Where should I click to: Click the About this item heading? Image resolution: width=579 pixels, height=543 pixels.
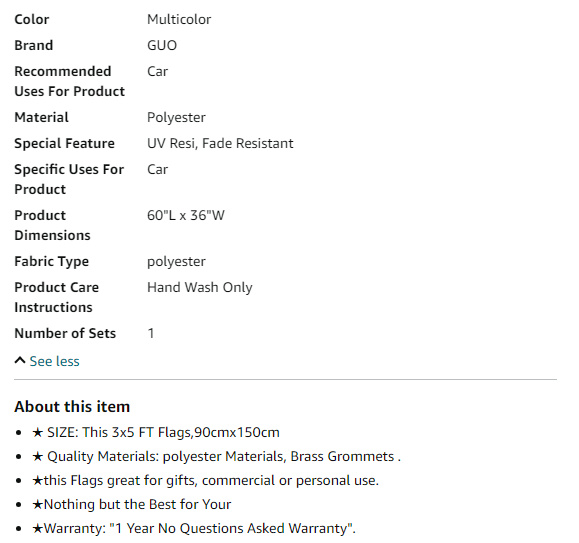(72, 406)
